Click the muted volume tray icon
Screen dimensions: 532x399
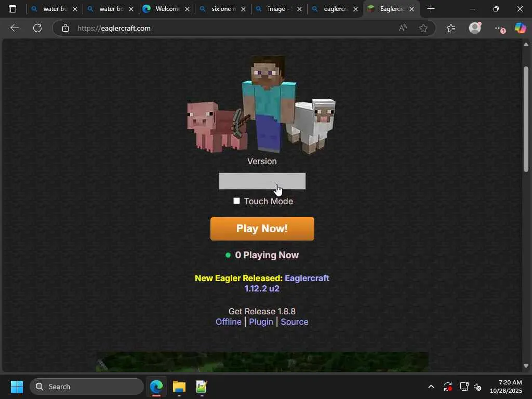[x=477, y=387]
